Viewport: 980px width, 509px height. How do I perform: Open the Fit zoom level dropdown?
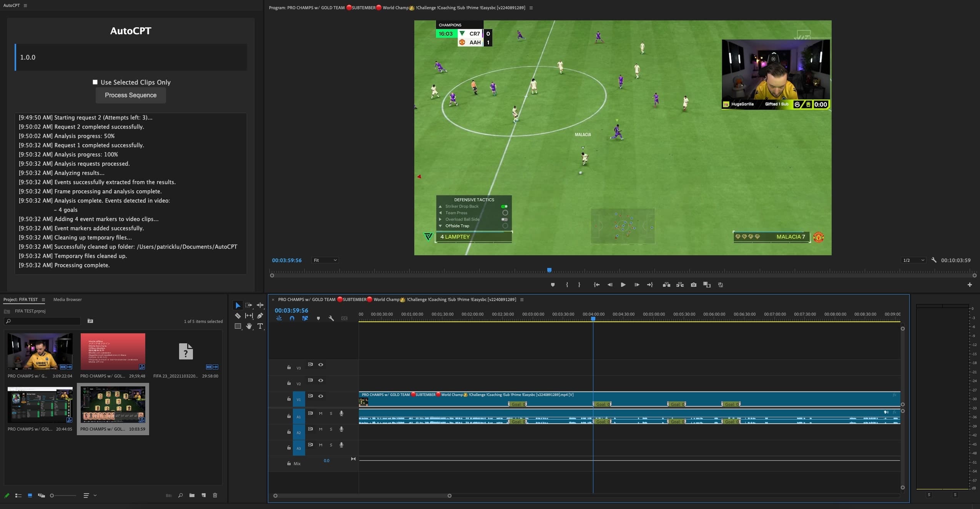pyautogui.click(x=325, y=260)
